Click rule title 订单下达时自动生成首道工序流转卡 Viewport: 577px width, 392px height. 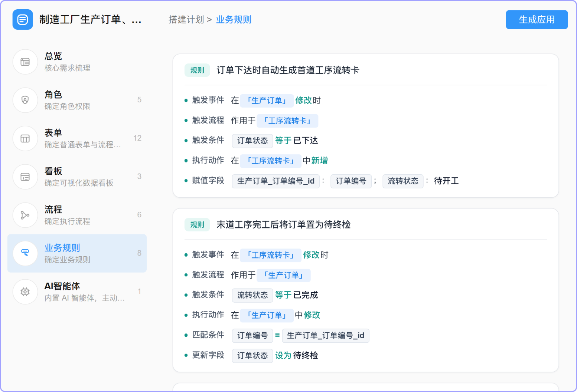288,70
